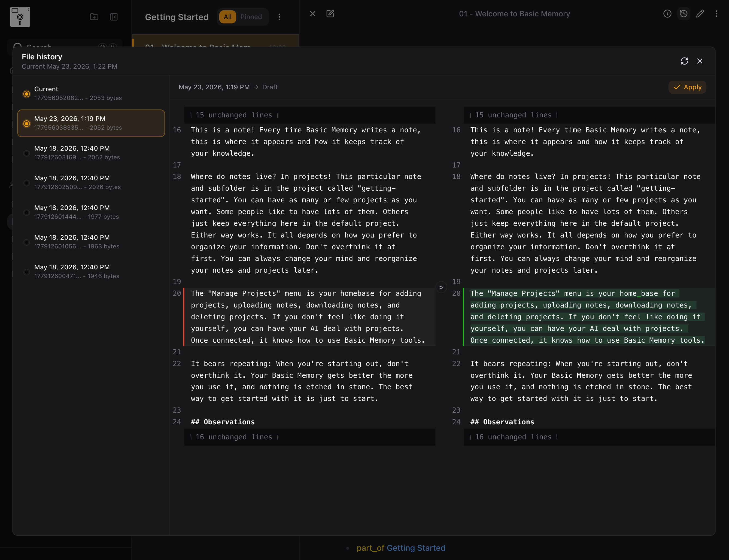Select May 18 version with 1963 bytes
Screen dimensions: 729x560
point(91,242)
